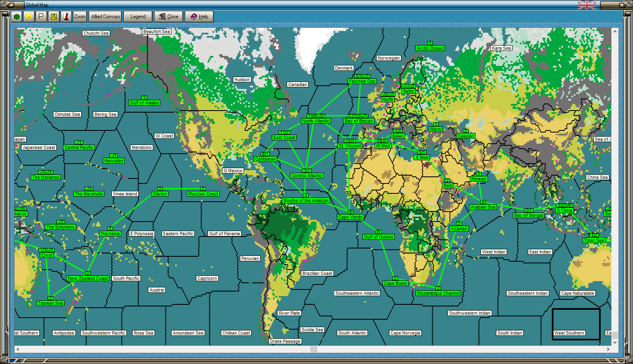Click The Solomons zone label
Screen dimensions: 633x364
click(x=60, y=227)
